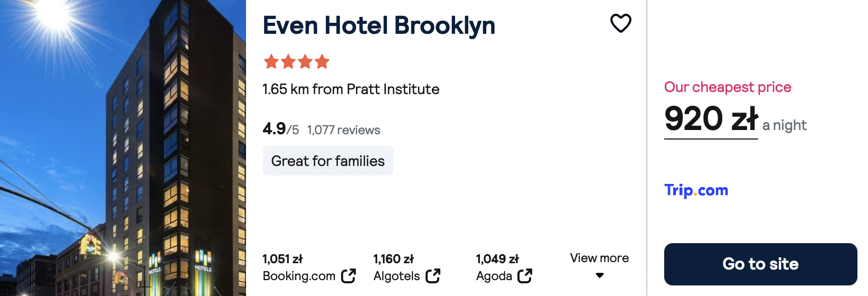Click the 4.9/5 rating score
This screenshot has width=868, height=296.
tap(280, 129)
